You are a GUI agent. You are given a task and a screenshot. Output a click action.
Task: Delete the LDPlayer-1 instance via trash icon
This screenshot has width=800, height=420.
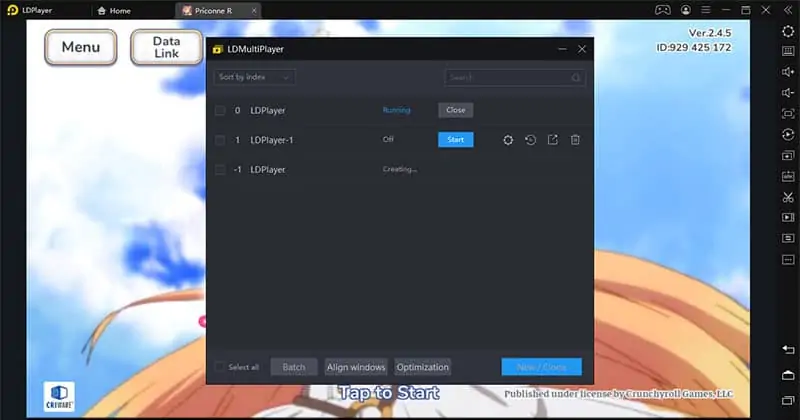tap(575, 140)
